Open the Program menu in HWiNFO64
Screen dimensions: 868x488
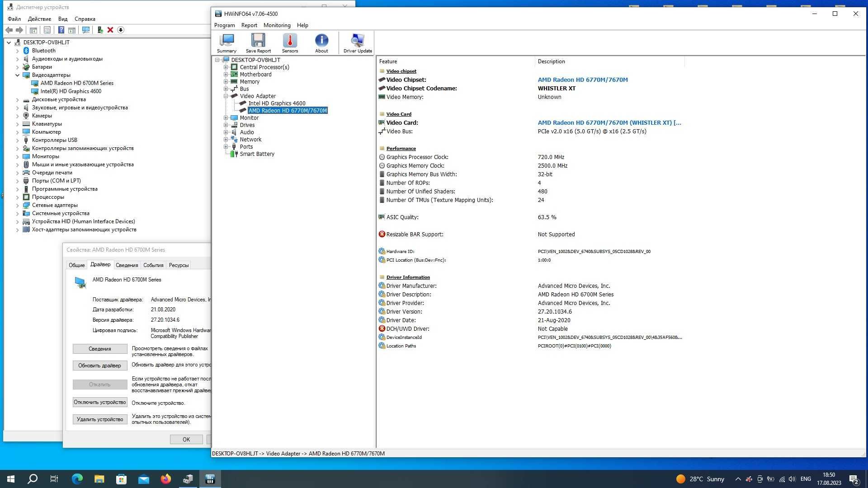click(224, 25)
